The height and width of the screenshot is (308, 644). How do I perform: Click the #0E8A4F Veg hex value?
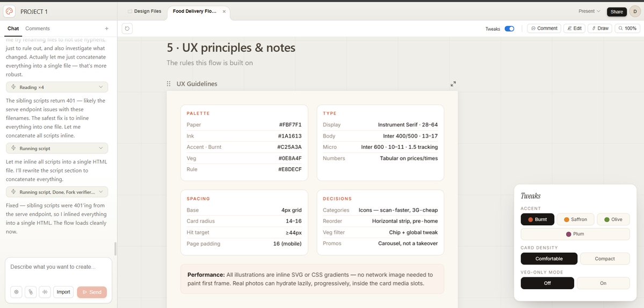290,159
